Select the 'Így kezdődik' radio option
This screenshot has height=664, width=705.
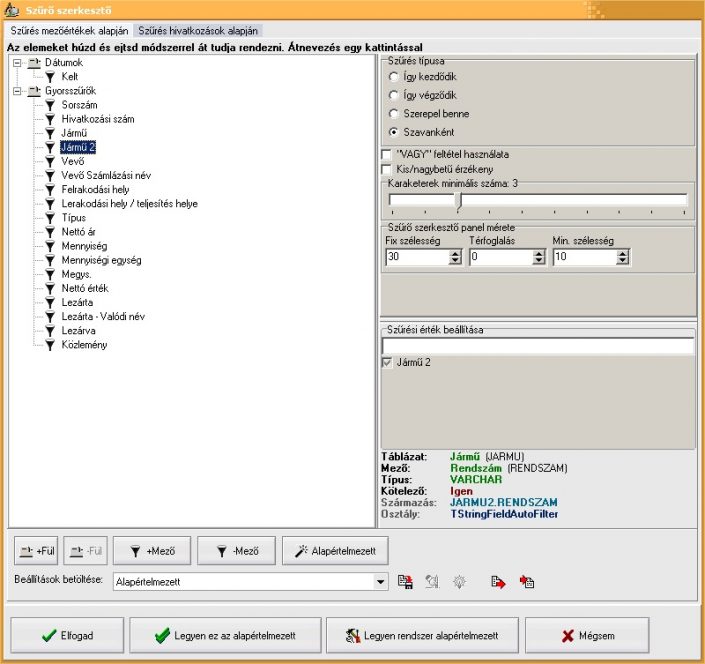point(395,76)
